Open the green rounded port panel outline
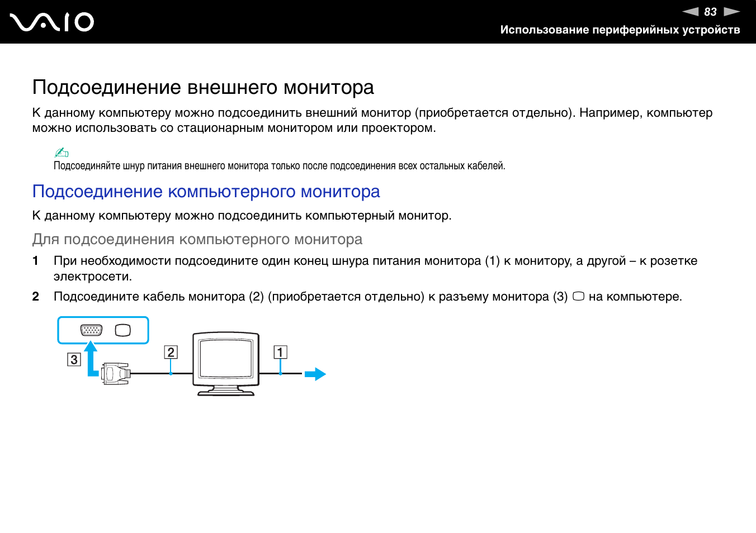This screenshot has width=756, height=533. 103,330
